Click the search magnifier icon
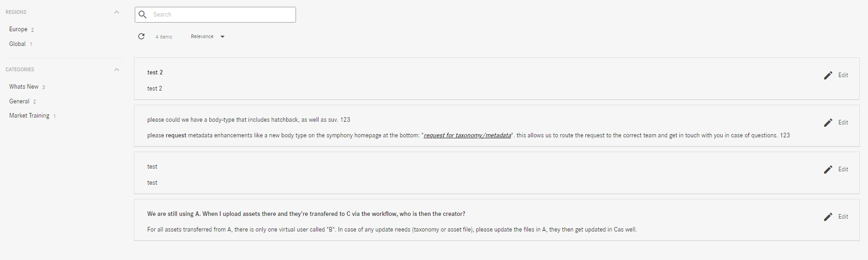The width and height of the screenshot is (868, 260). click(143, 15)
